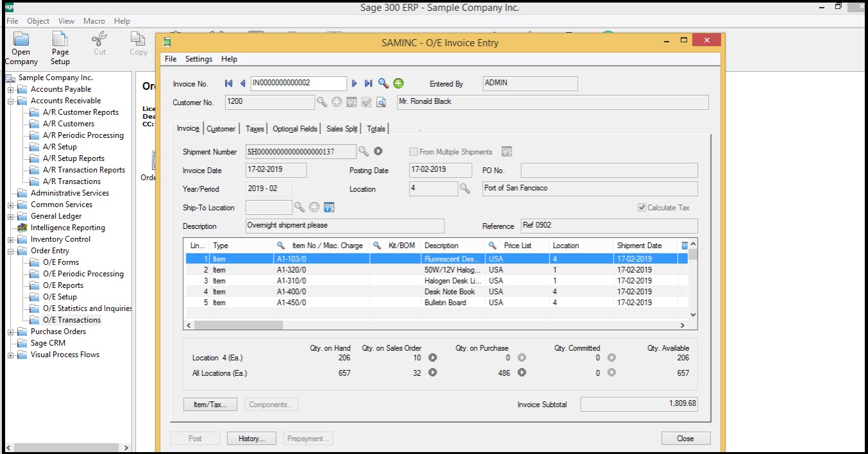Expand the Purchase Orders tree node
The image size is (868, 454).
10,332
